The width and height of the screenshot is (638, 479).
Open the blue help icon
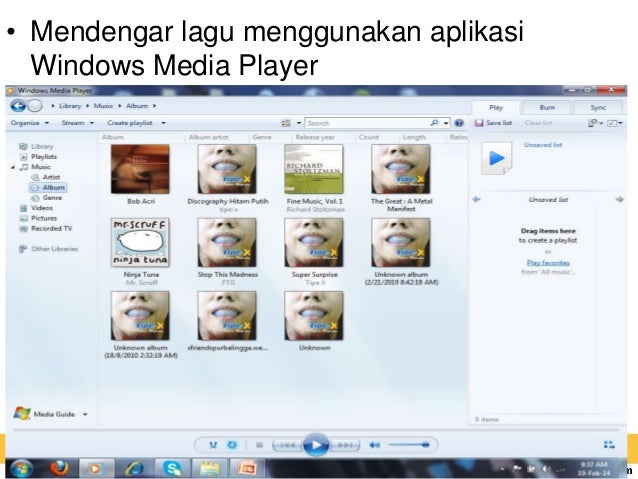point(459,123)
